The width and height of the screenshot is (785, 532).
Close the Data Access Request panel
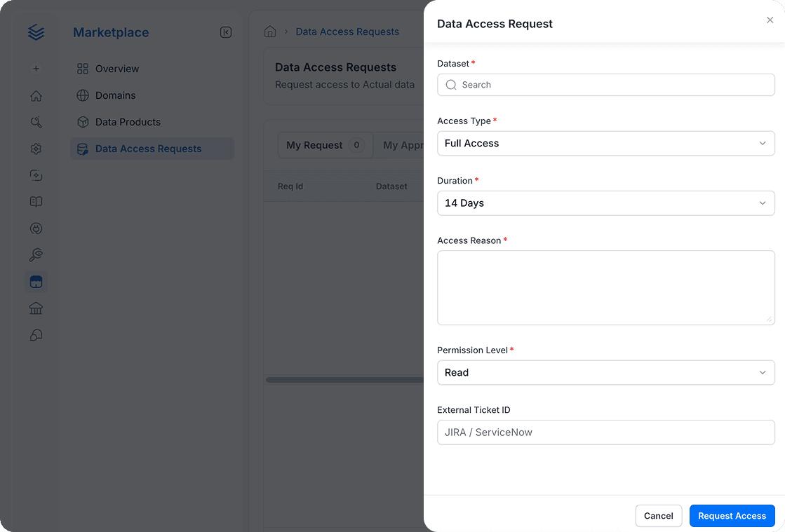pyautogui.click(x=770, y=20)
